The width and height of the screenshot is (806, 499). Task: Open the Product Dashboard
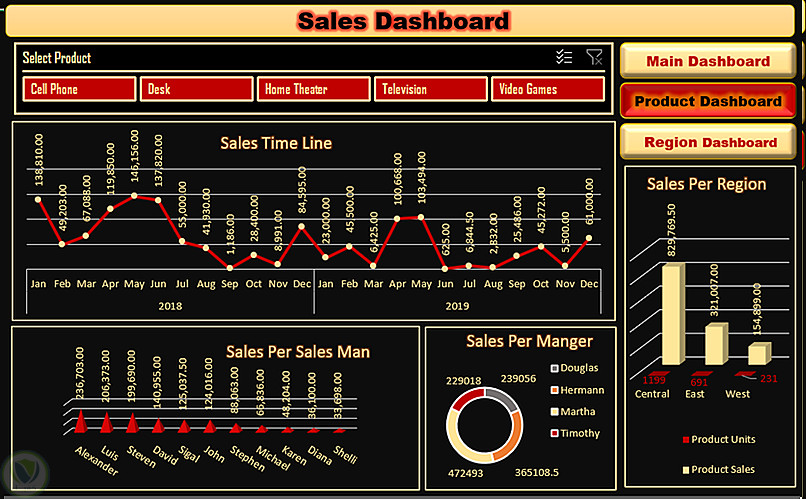tap(708, 101)
